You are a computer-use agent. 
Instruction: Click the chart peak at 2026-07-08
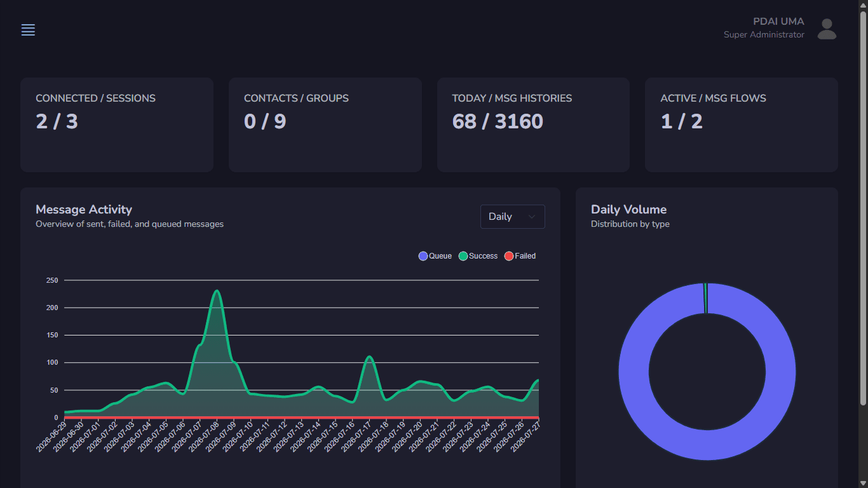pos(217,291)
